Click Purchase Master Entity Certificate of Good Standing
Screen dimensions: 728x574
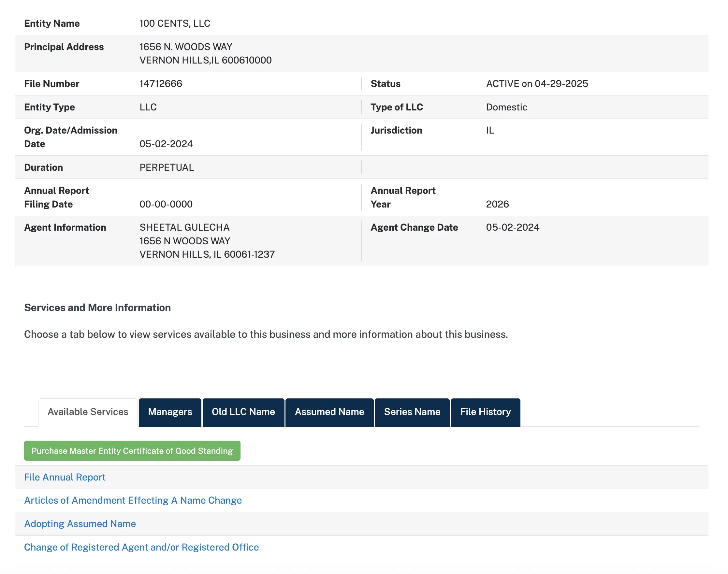[x=132, y=451]
